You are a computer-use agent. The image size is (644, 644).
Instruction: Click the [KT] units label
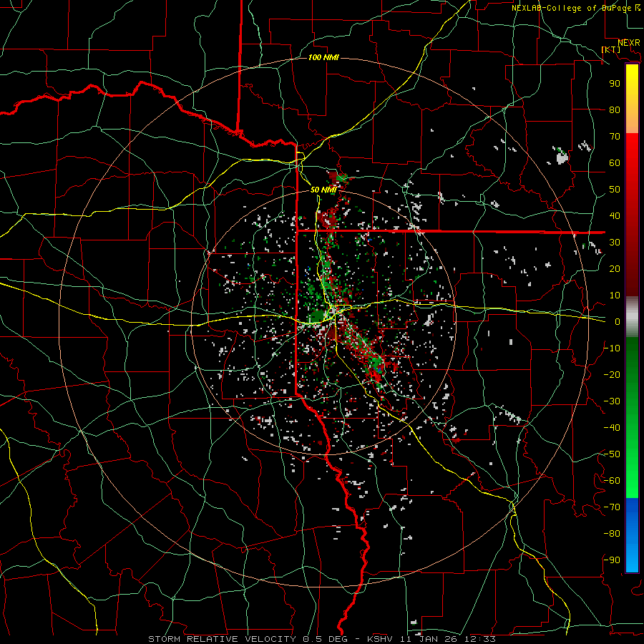[611, 49]
